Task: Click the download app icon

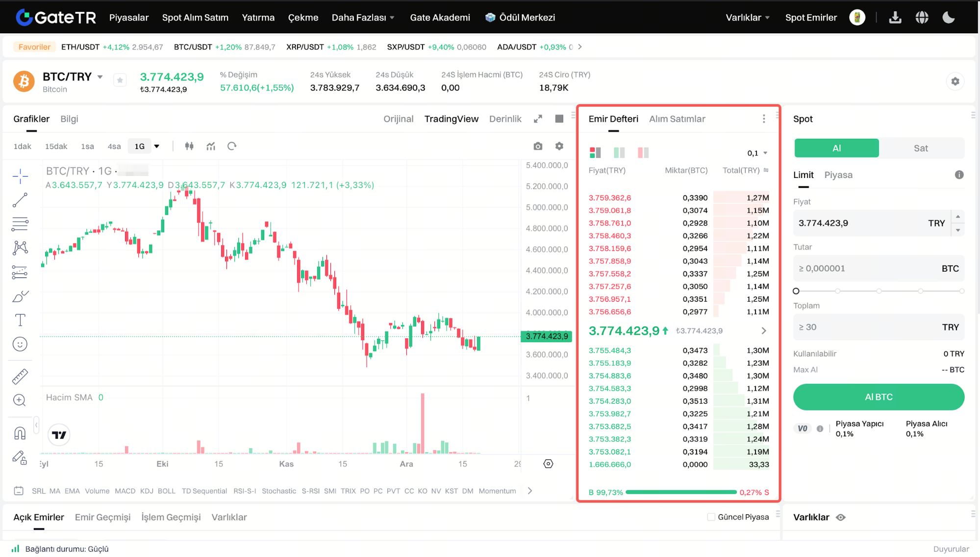Action: 895,18
